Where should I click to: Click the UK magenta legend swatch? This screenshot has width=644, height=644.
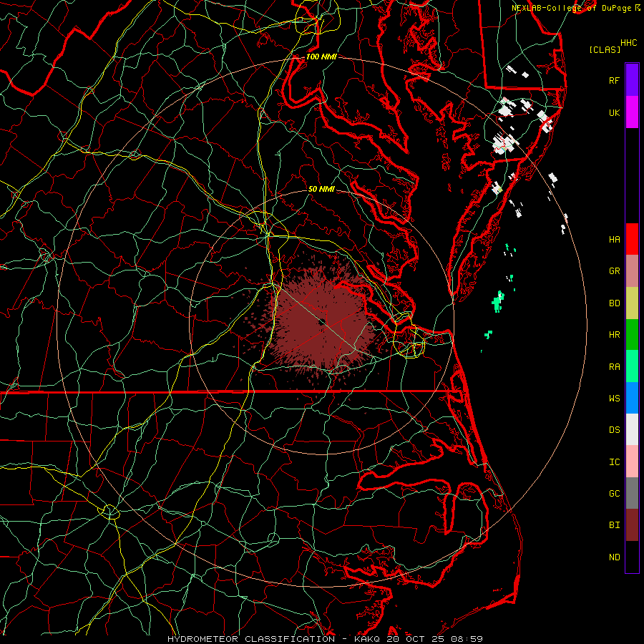coord(632,112)
